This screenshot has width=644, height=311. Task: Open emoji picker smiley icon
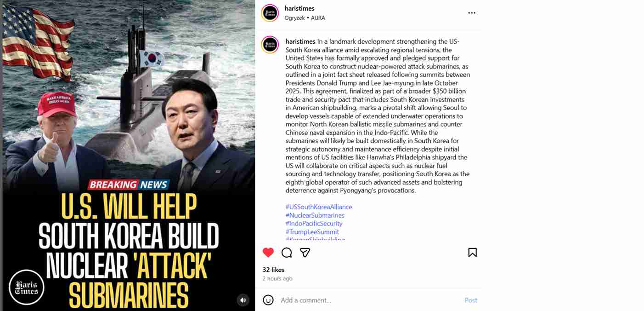(x=268, y=300)
